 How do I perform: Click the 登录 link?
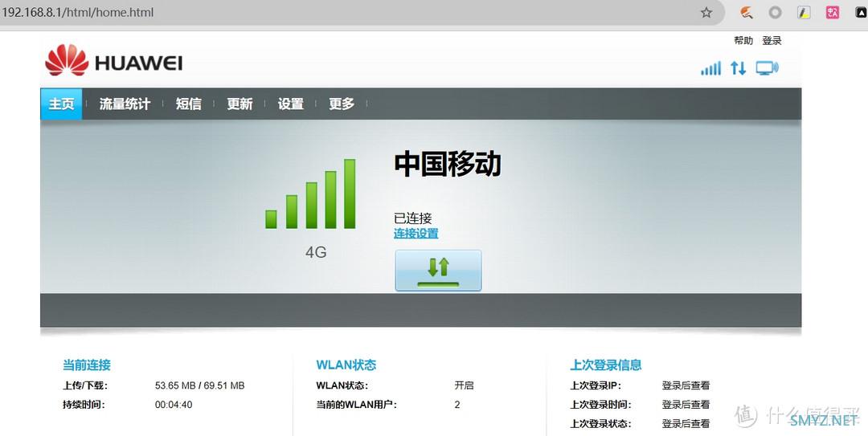[x=772, y=40]
